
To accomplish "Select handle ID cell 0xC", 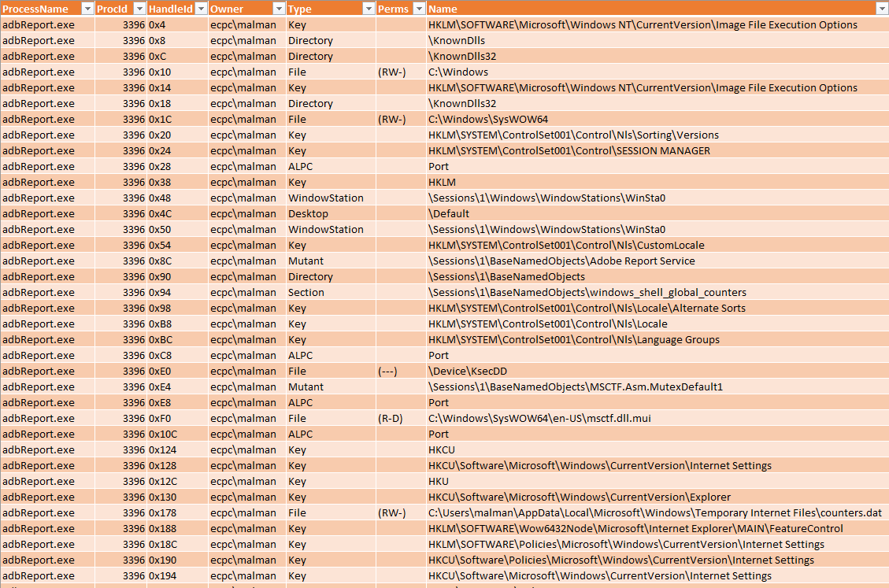I will pos(177,56).
